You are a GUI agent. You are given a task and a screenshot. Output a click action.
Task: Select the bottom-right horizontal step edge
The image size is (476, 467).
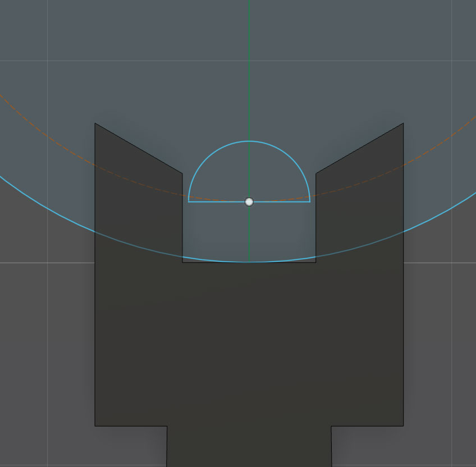[x=367, y=426]
